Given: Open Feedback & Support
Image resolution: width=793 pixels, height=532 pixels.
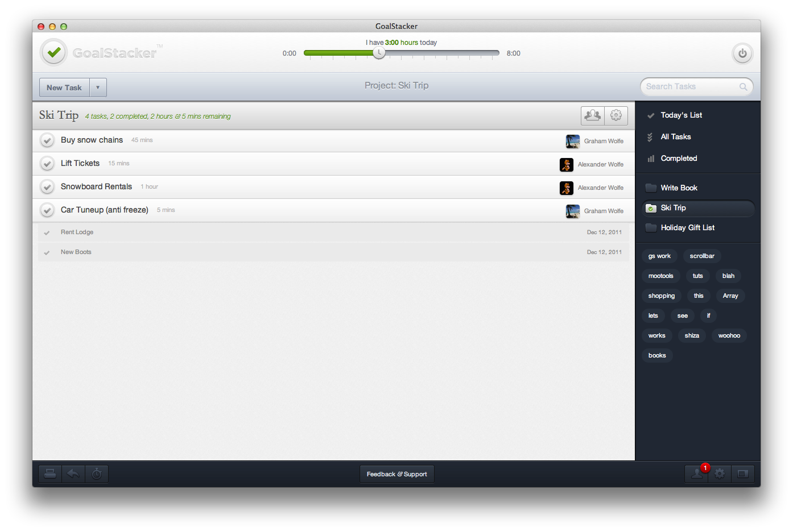Looking at the screenshot, I should coord(397,474).
